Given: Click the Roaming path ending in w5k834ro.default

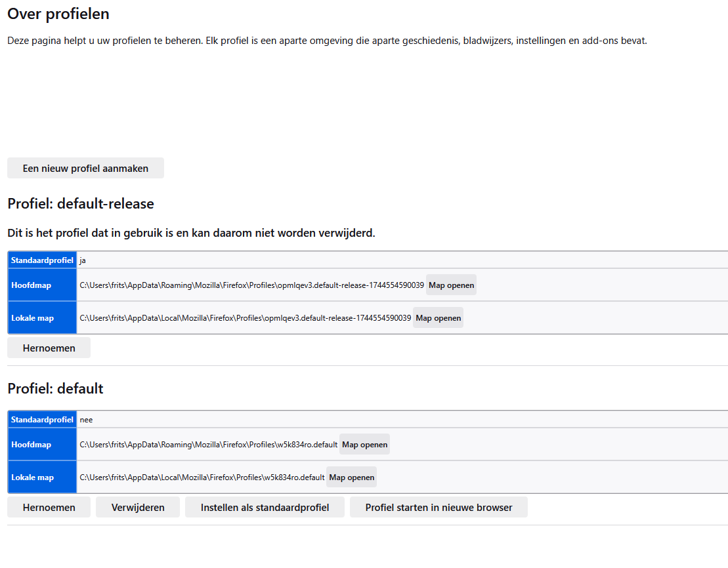Looking at the screenshot, I should point(208,445).
